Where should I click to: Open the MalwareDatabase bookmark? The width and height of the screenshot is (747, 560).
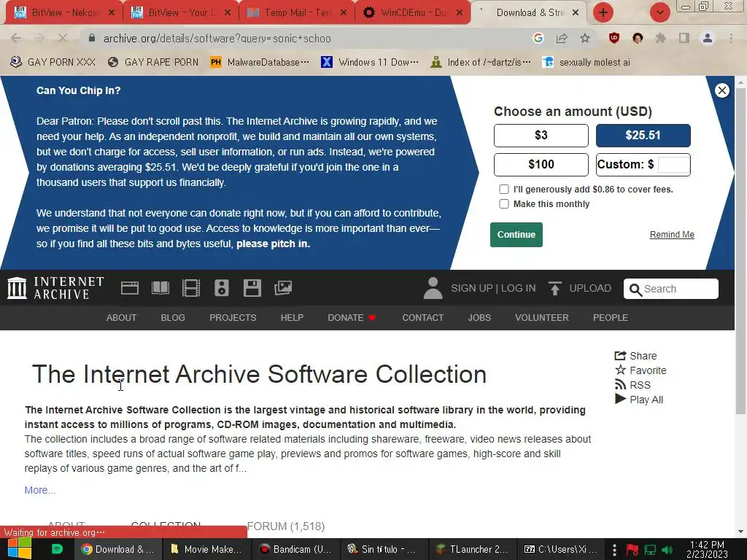(260, 63)
